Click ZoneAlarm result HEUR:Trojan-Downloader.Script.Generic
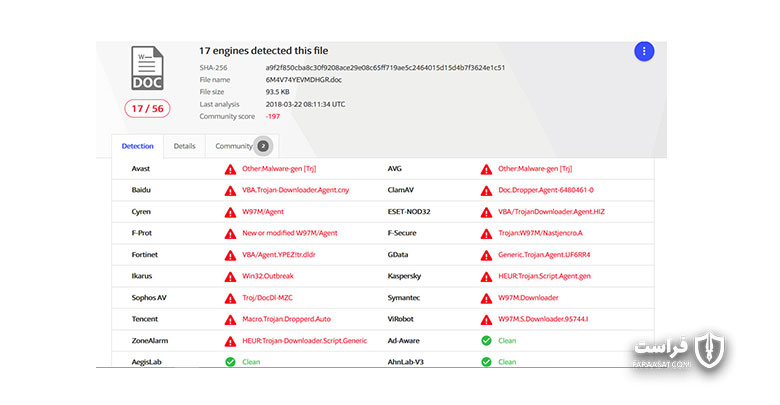This screenshot has width=780, height=405. click(304, 341)
